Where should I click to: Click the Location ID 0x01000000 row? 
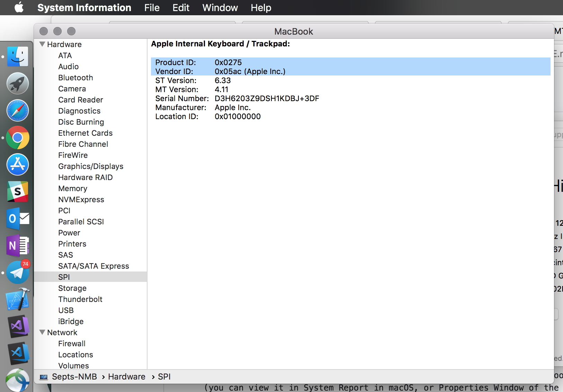pyautogui.click(x=351, y=116)
